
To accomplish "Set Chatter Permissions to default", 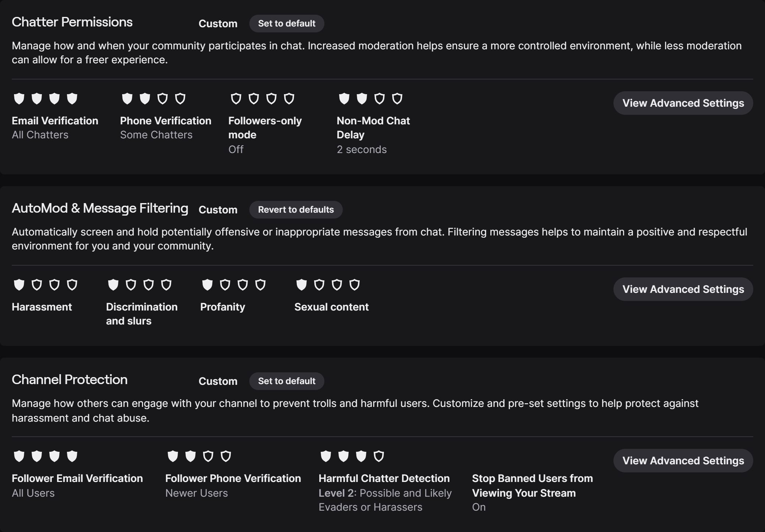I will 287,24.
